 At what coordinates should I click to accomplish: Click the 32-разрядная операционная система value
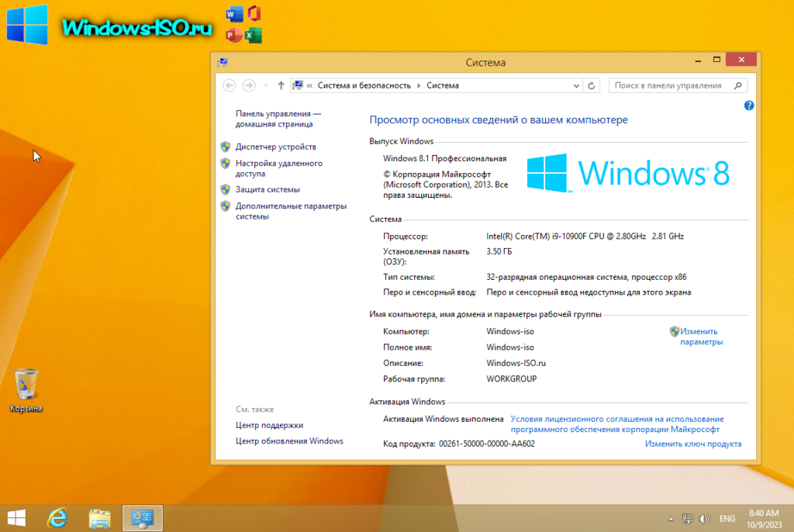586,277
